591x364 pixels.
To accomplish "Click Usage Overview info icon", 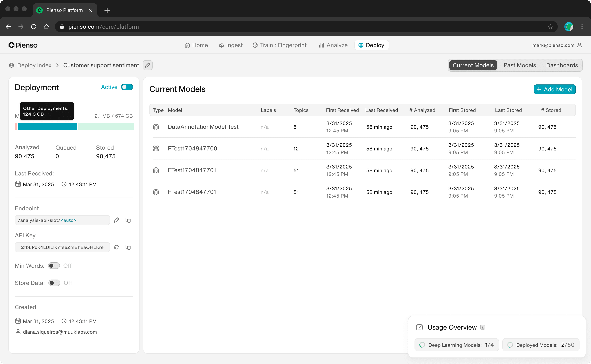I will (482, 327).
